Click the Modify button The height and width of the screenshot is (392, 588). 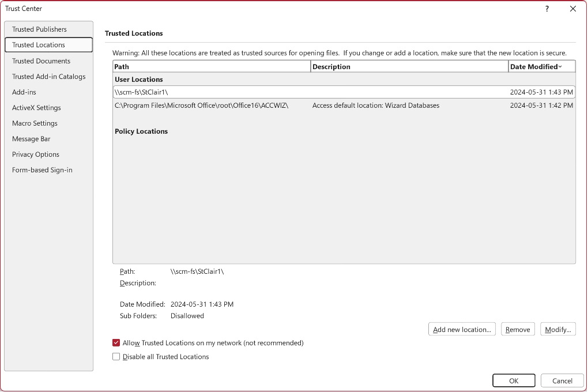(x=557, y=329)
